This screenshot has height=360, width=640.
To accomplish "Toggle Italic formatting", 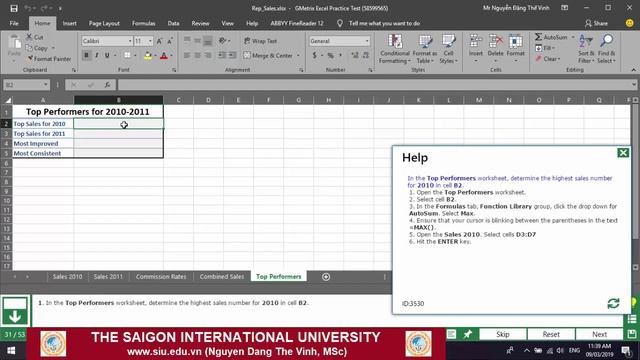I will (97, 55).
